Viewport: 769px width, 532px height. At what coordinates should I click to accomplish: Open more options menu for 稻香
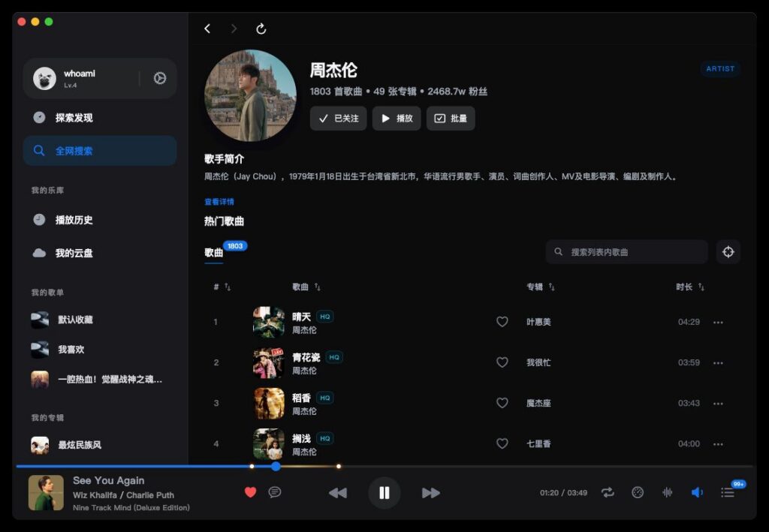tap(718, 403)
